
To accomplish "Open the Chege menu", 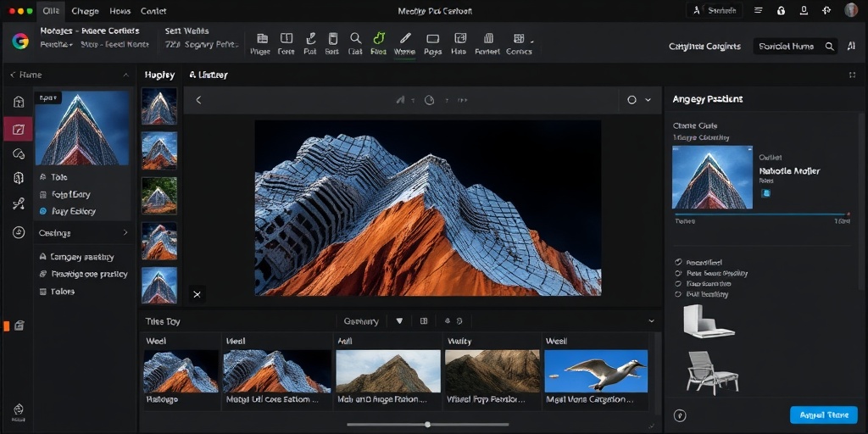I will point(86,10).
